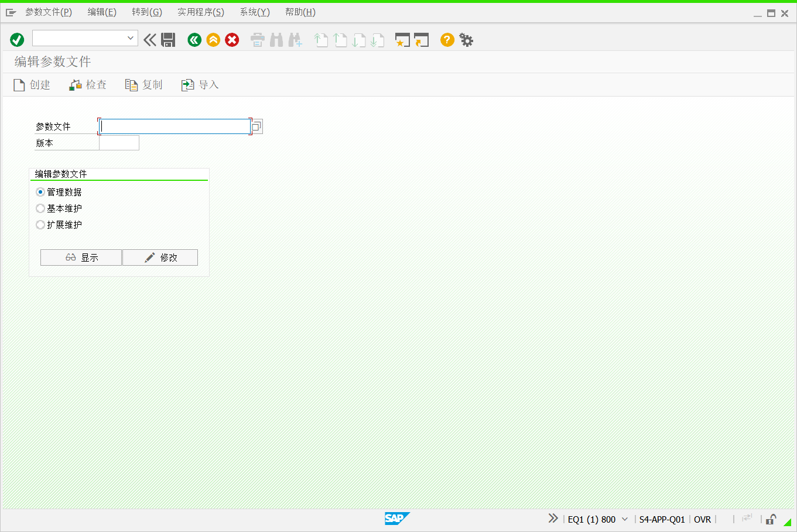Image resolution: width=797 pixels, height=532 pixels.
Task: Open Customize Local Layout gear icon
Action: click(x=466, y=40)
